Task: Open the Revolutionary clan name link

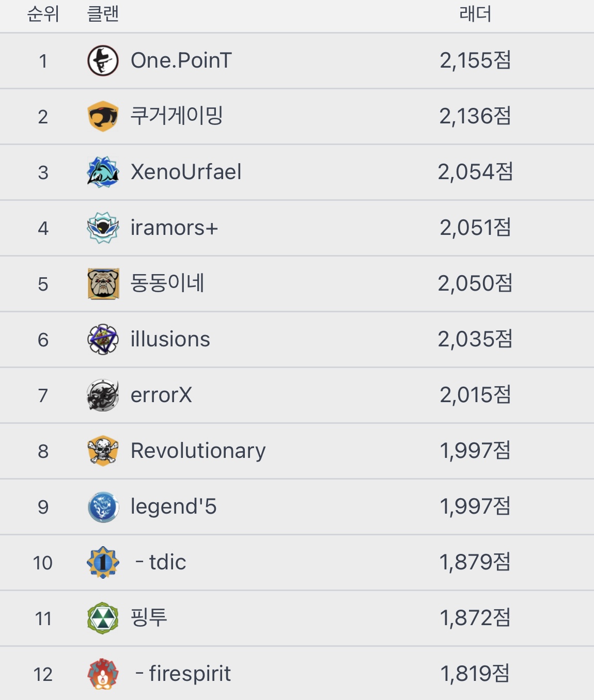Action: point(198,451)
